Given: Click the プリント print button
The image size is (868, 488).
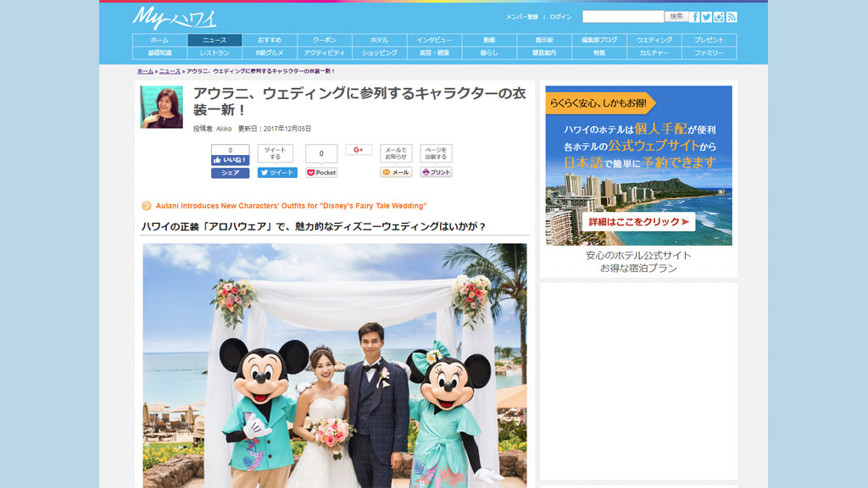Looking at the screenshot, I should 437,172.
